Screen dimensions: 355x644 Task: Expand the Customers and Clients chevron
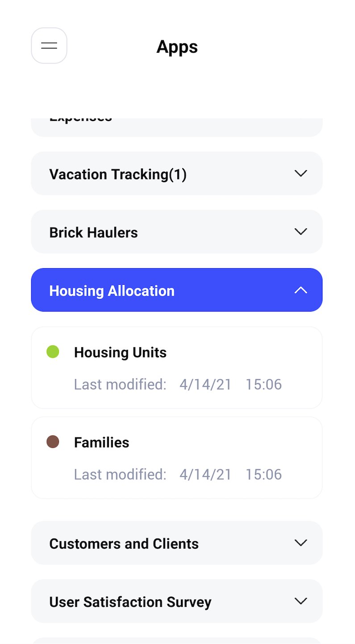[301, 543]
